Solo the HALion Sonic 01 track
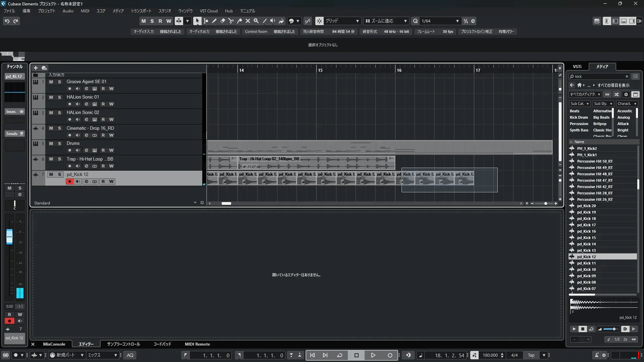 click(59, 97)
